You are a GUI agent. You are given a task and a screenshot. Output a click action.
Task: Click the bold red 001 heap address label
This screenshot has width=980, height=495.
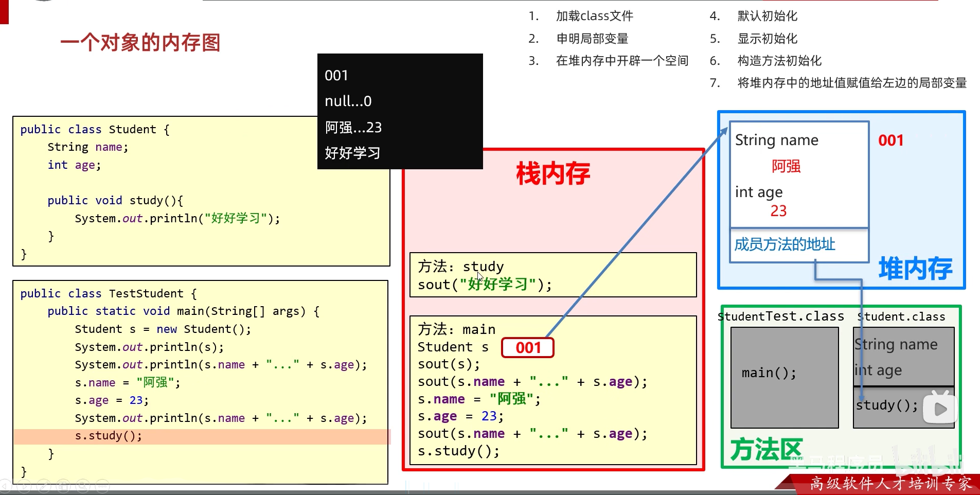tap(891, 140)
